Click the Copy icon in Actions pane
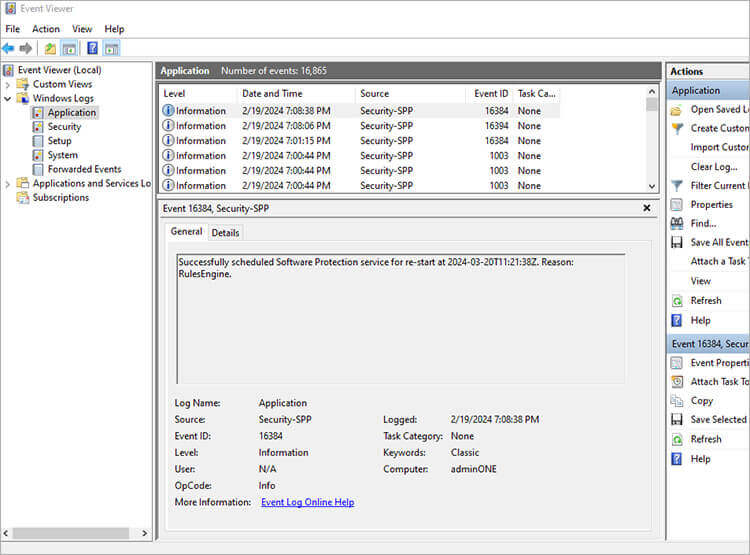Image resolution: width=750 pixels, height=555 pixels. pyautogui.click(x=676, y=401)
